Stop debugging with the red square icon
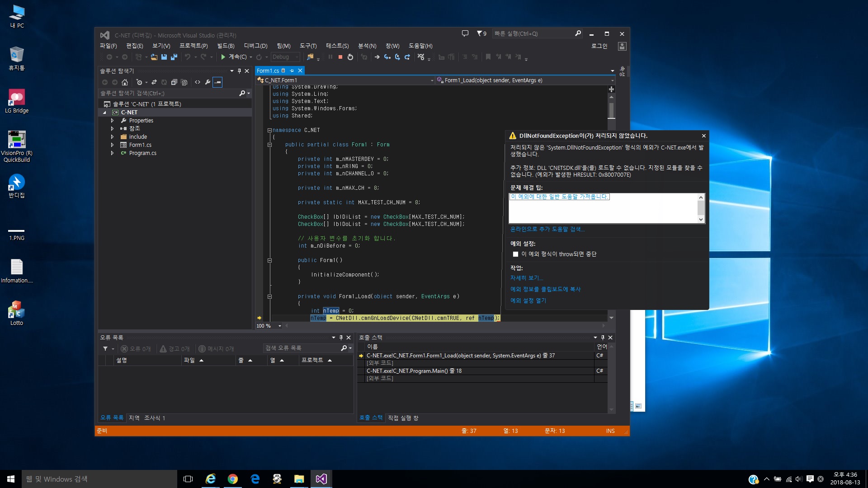 340,57
